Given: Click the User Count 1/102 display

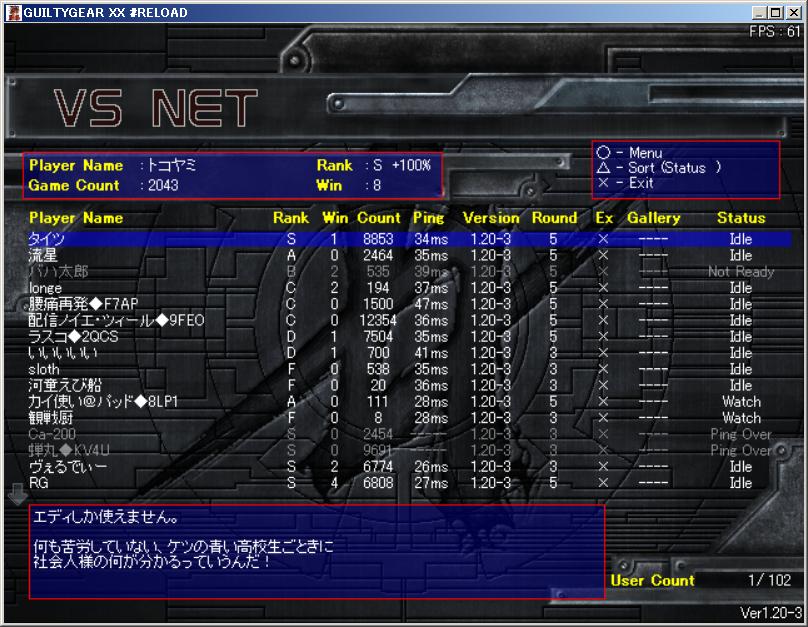Looking at the screenshot, I should 701,581.
